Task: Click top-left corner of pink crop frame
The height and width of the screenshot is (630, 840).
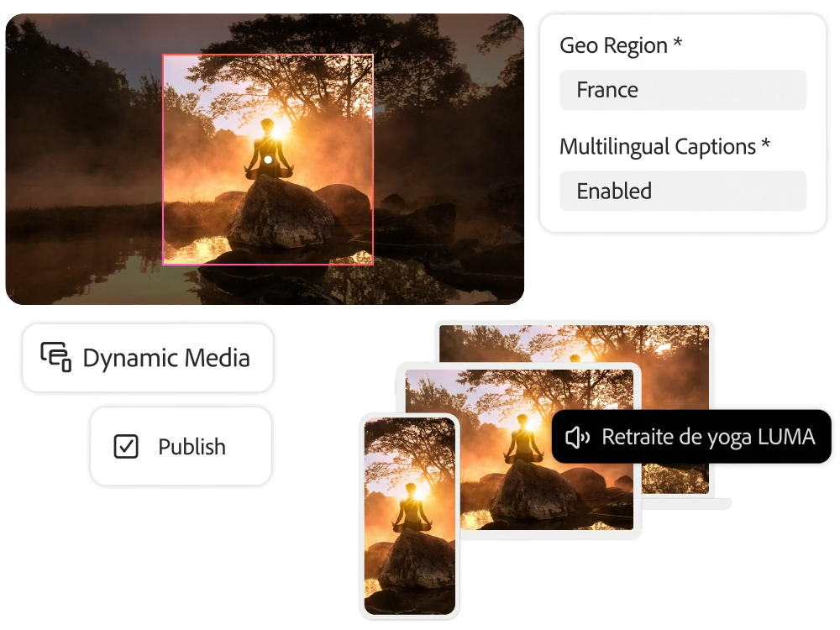Action: [163, 55]
